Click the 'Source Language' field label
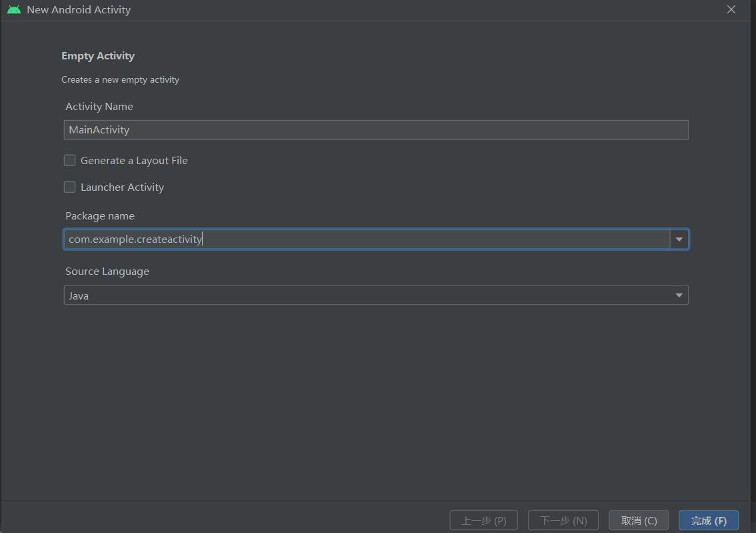This screenshot has width=756, height=533. 107,272
